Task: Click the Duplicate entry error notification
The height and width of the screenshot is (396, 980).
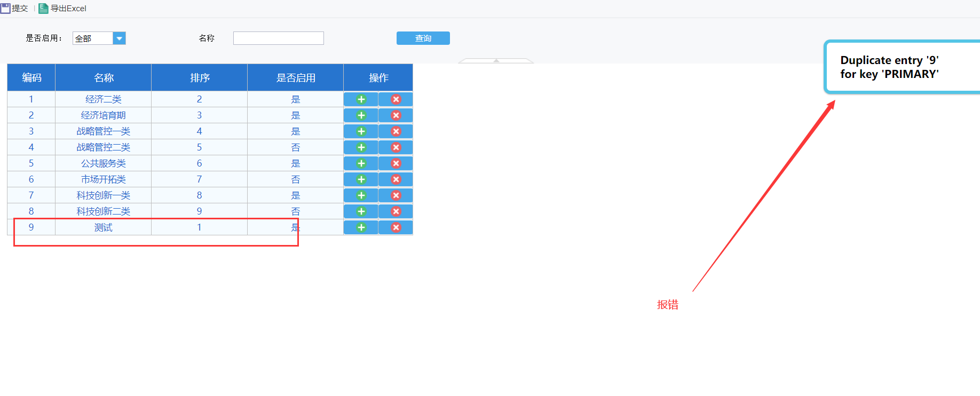Action: pyautogui.click(x=902, y=67)
